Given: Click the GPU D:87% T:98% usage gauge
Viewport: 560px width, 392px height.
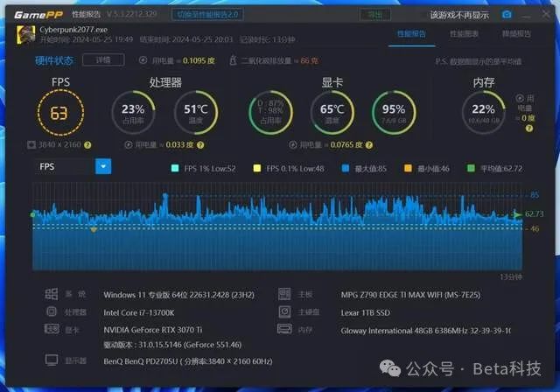Looking at the screenshot, I should [270, 113].
